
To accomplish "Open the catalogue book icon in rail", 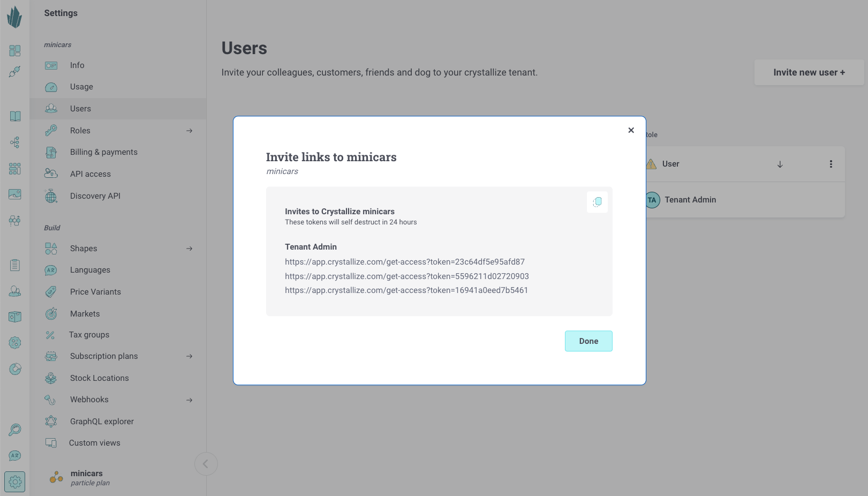I will [15, 116].
